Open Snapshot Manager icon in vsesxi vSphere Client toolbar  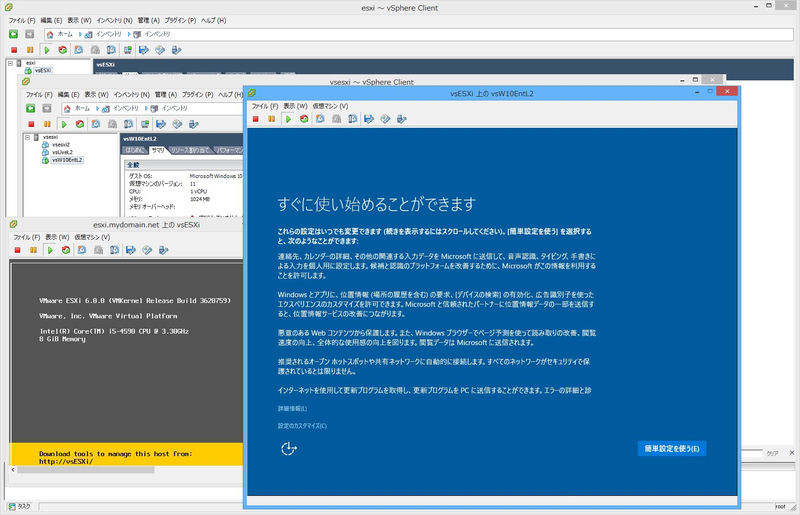pyautogui.click(x=129, y=124)
